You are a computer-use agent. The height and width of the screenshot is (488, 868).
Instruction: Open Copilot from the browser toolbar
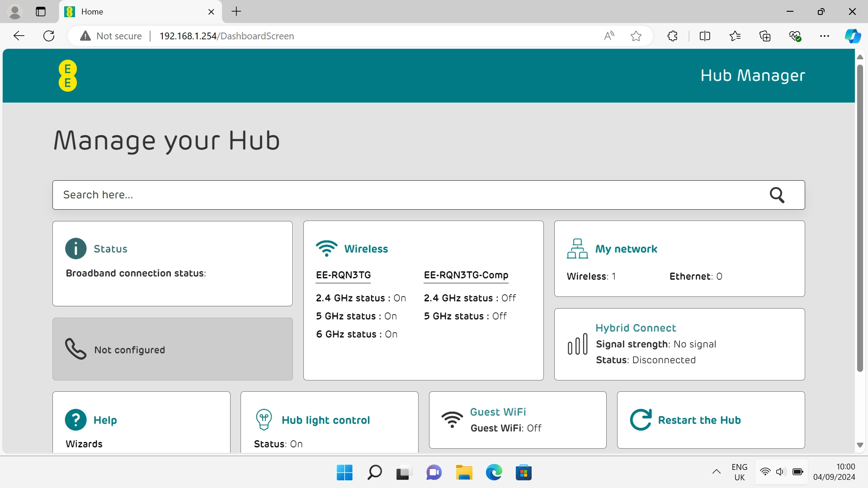point(853,36)
